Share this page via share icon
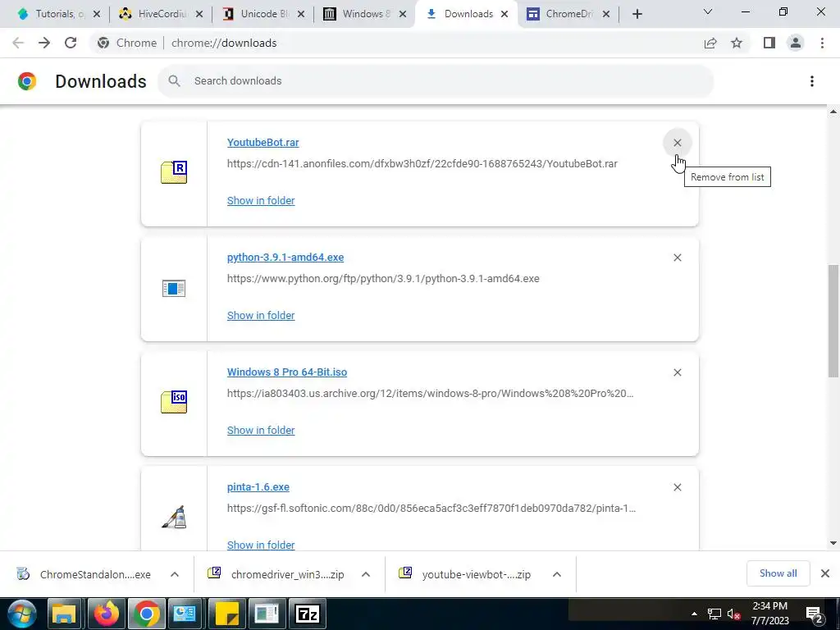Image resolution: width=840 pixels, height=630 pixels. pyautogui.click(x=710, y=43)
